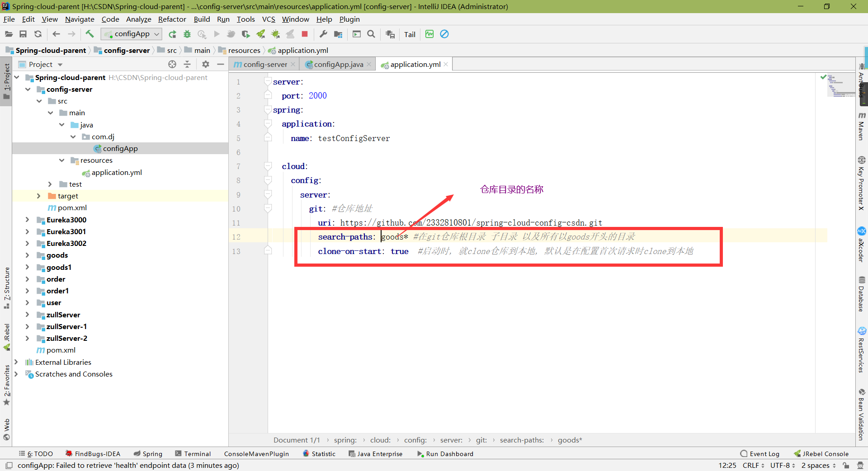Open the Maven side tool window
Image resolution: width=868 pixels, height=471 pixels.
pos(862,127)
